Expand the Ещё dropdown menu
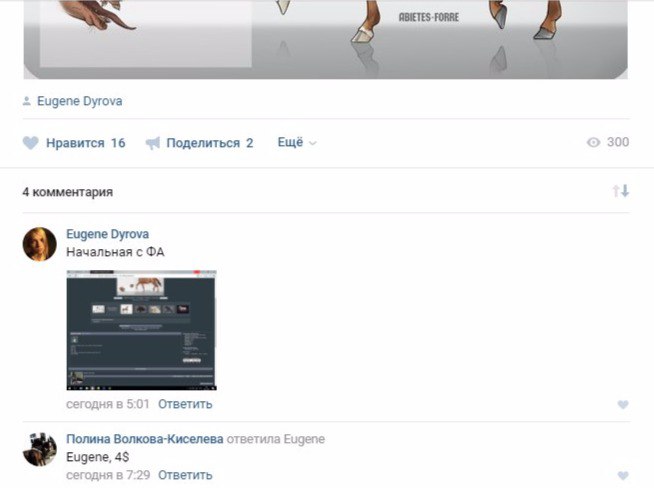 click(296, 143)
